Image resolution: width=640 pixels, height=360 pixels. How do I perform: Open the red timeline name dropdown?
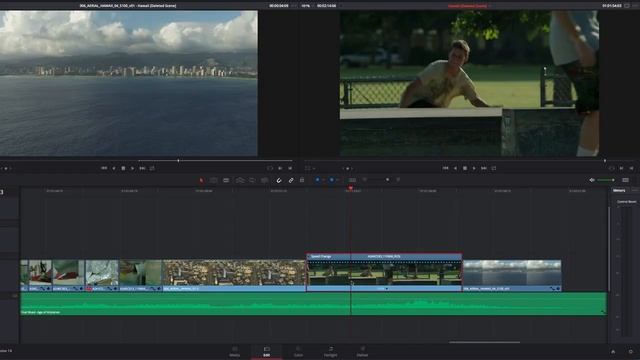pyautogui.click(x=469, y=6)
